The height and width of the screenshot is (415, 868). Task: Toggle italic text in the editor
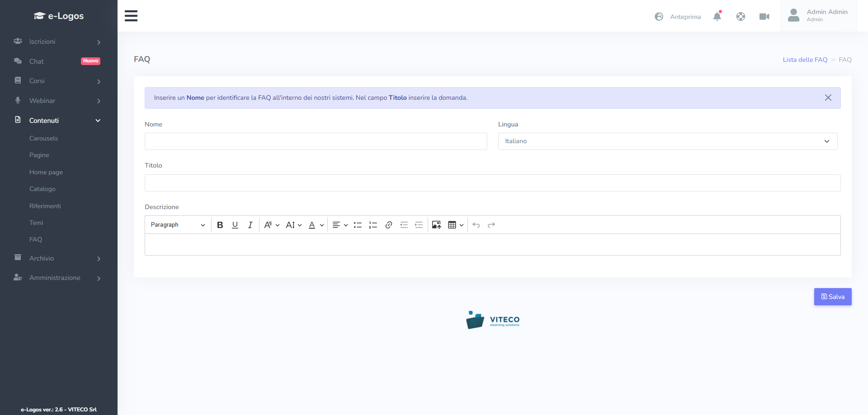250,225
